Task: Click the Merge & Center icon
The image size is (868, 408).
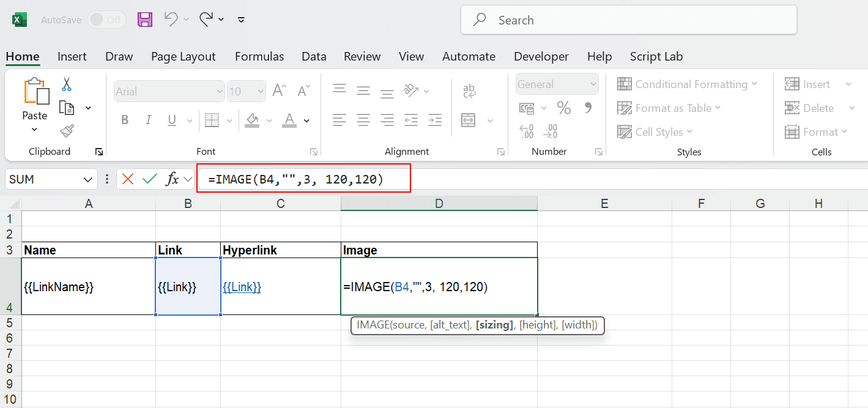Action: click(469, 120)
